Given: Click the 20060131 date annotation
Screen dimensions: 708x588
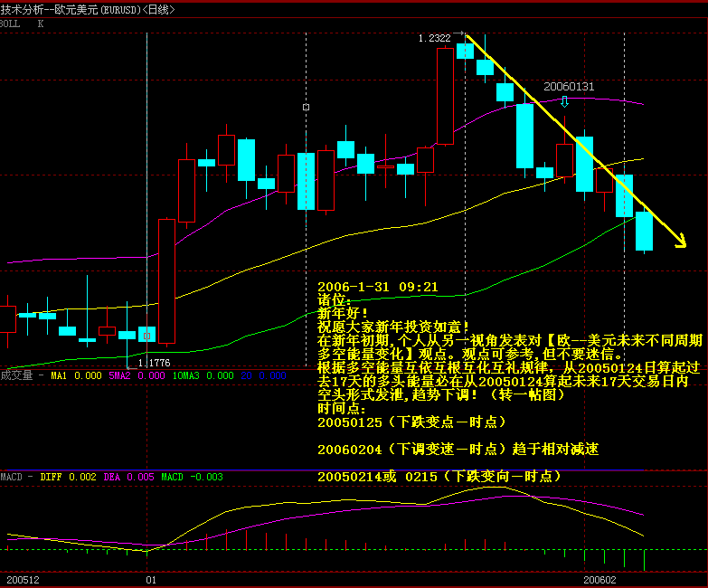Looking at the screenshot, I should click(569, 86).
